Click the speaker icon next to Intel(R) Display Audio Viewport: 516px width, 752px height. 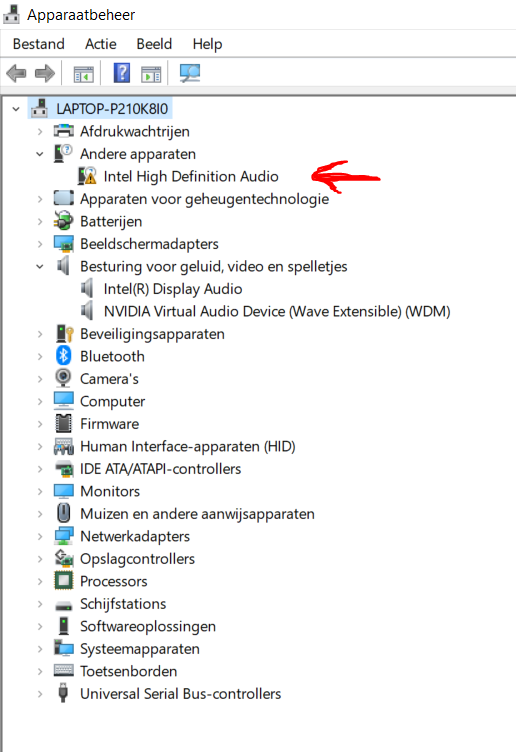[x=87, y=289]
